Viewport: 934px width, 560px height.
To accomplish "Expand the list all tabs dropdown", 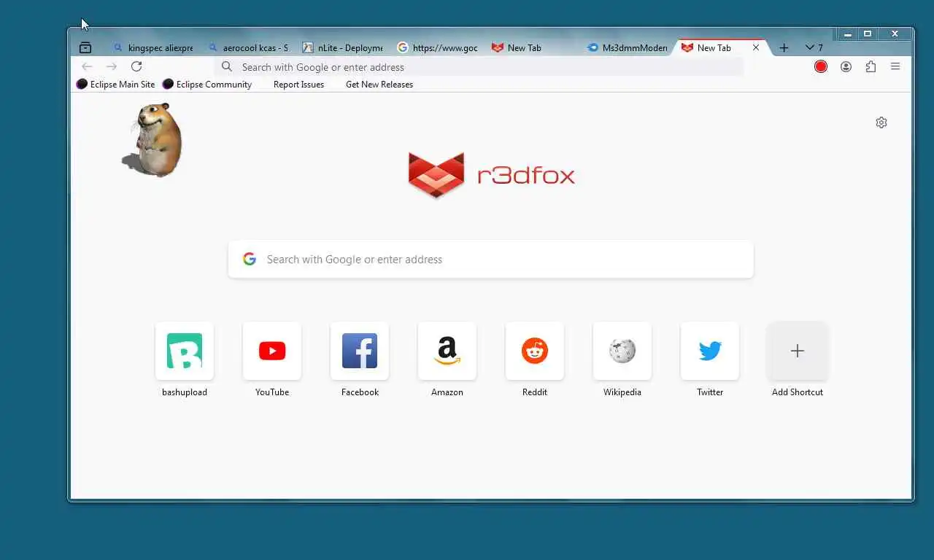I will [814, 48].
